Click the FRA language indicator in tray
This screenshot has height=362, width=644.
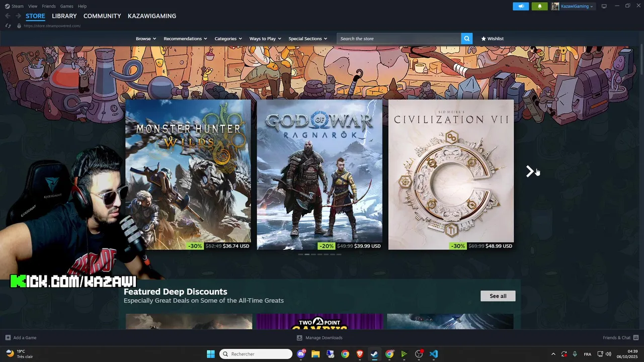coord(588,354)
